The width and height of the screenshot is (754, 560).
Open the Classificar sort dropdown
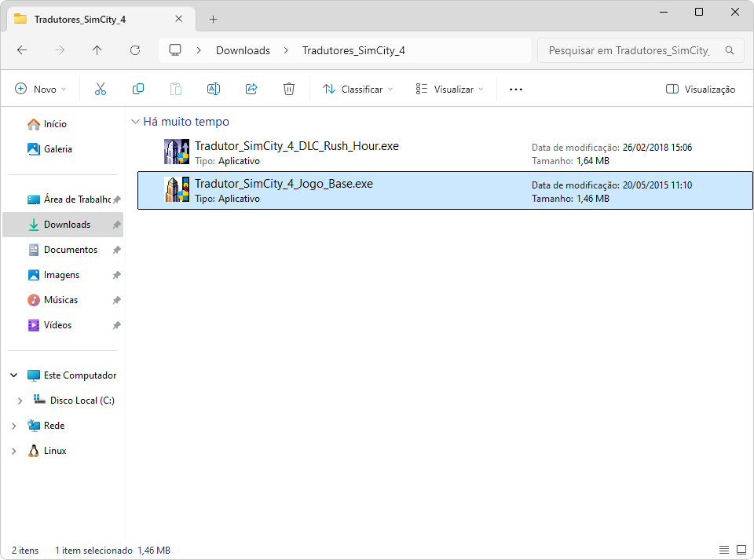[x=358, y=89]
